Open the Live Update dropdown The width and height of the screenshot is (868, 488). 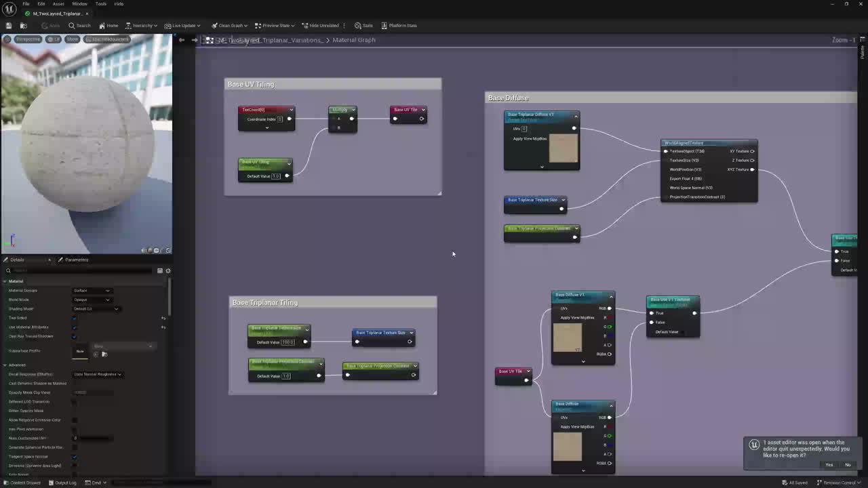tap(182, 26)
